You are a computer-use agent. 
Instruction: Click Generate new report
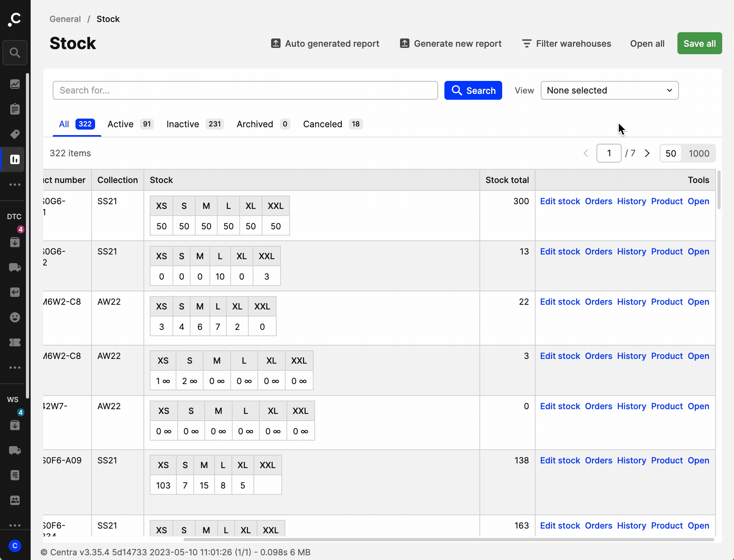[451, 44]
